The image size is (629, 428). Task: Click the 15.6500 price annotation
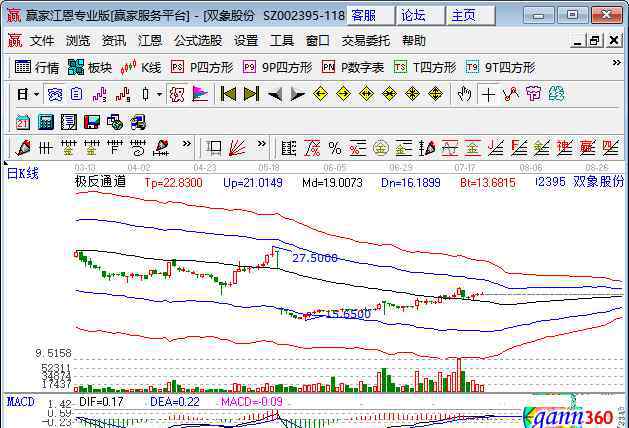click(348, 314)
